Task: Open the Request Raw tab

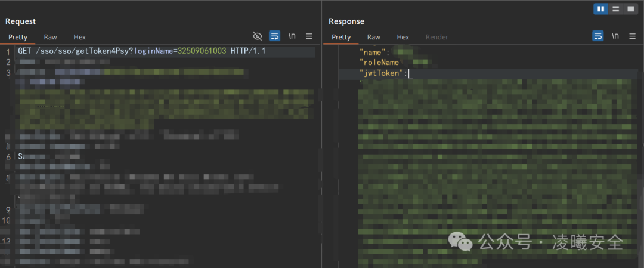Action: 51,37
